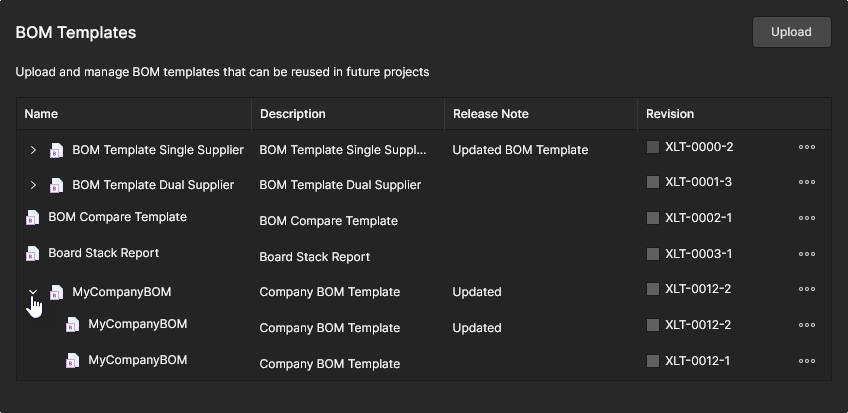848x413 pixels.
Task: Click the BOM Template Single Supplier file icon
Action: pyautogui.click(x=56, y=150)
